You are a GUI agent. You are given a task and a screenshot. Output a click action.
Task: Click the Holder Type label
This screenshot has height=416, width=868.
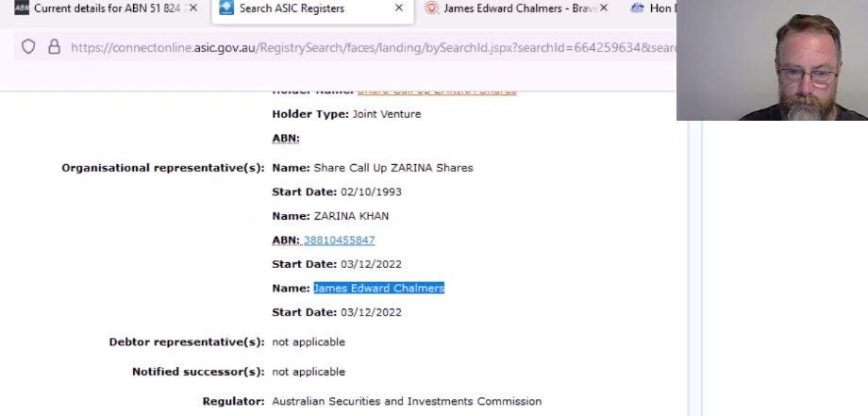310,114
